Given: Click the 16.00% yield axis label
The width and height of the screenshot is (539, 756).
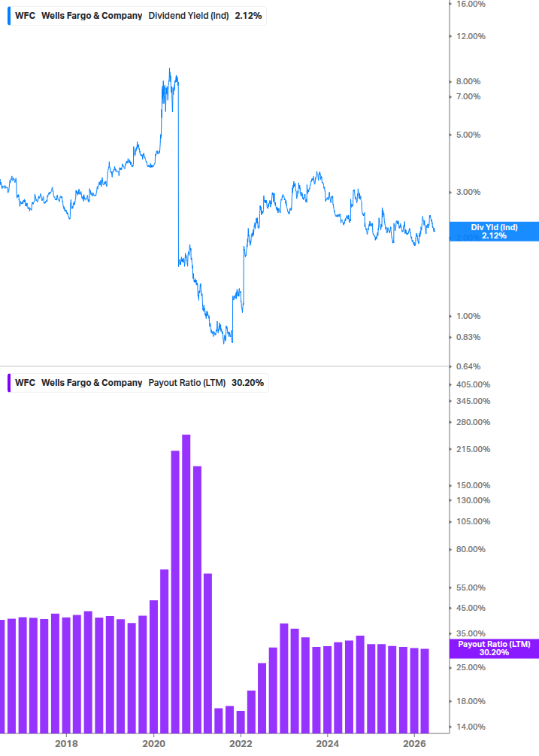Looking at the screenshot, I should [471, 4].
